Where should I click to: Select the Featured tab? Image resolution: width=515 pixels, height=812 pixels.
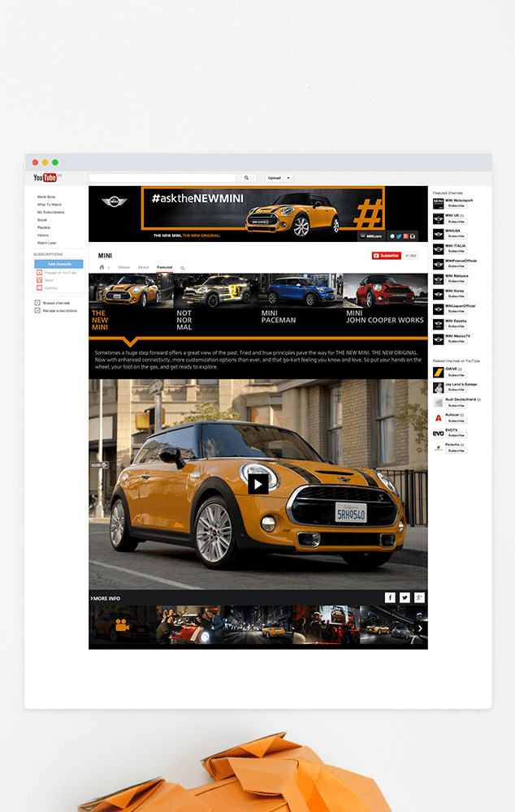coord(164,267)
